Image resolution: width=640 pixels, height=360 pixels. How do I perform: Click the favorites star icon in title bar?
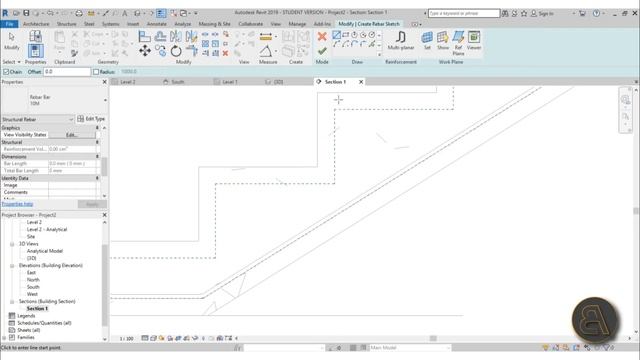click(524, 13)
